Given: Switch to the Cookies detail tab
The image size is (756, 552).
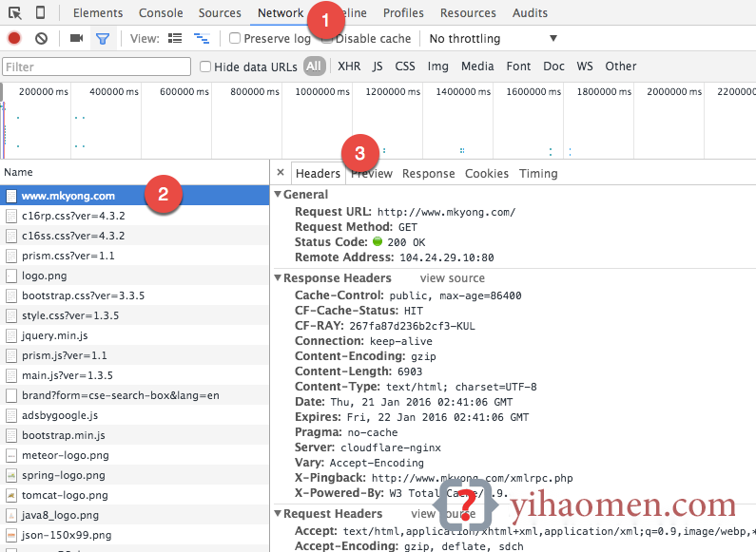Looking at the screenshot, I should [x=487, y=174].
